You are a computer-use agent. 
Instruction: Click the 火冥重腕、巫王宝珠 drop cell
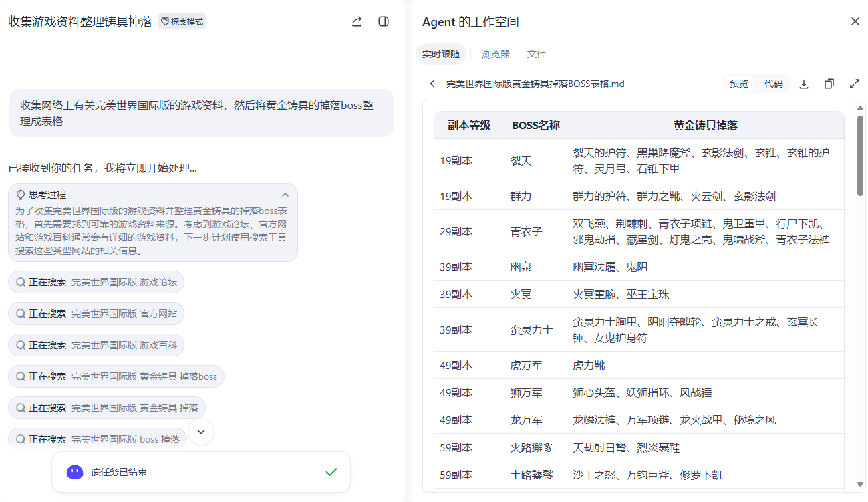(x=706, y=294)
